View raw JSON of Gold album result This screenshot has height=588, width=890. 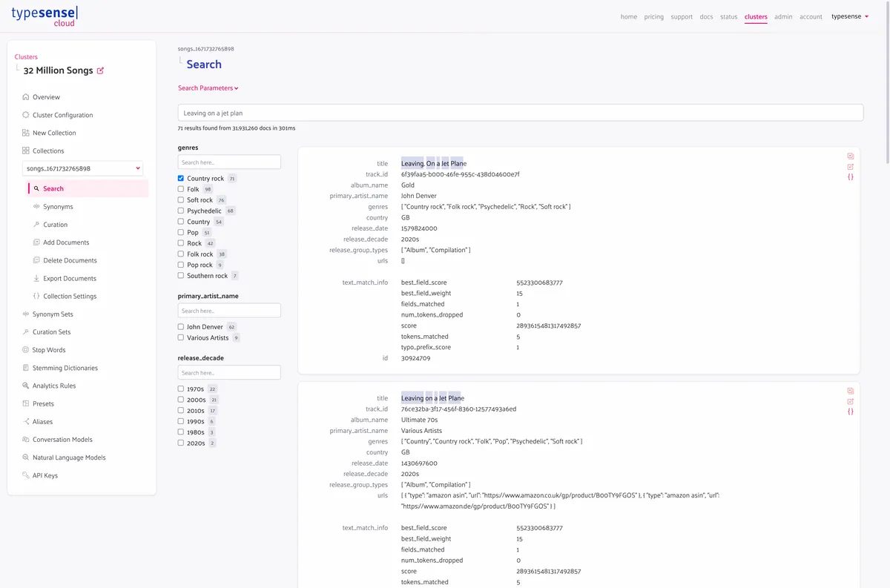pyautogui.click(x=851, y=177)
